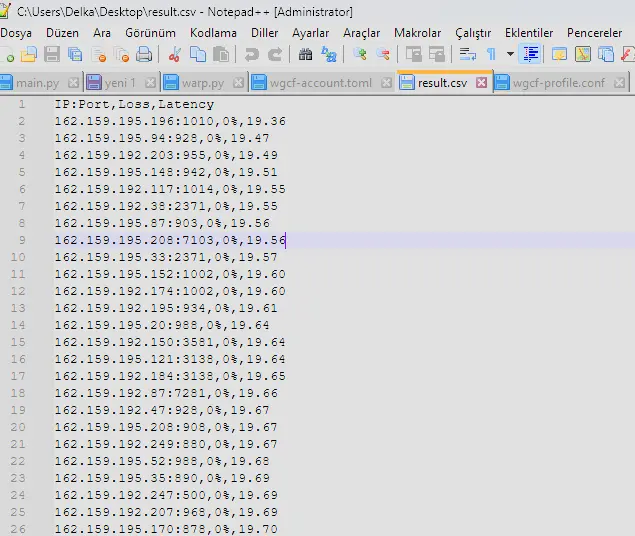Select the result.csv tab
The width and height of the screenshot is (635, 536).
coord(442,83)
